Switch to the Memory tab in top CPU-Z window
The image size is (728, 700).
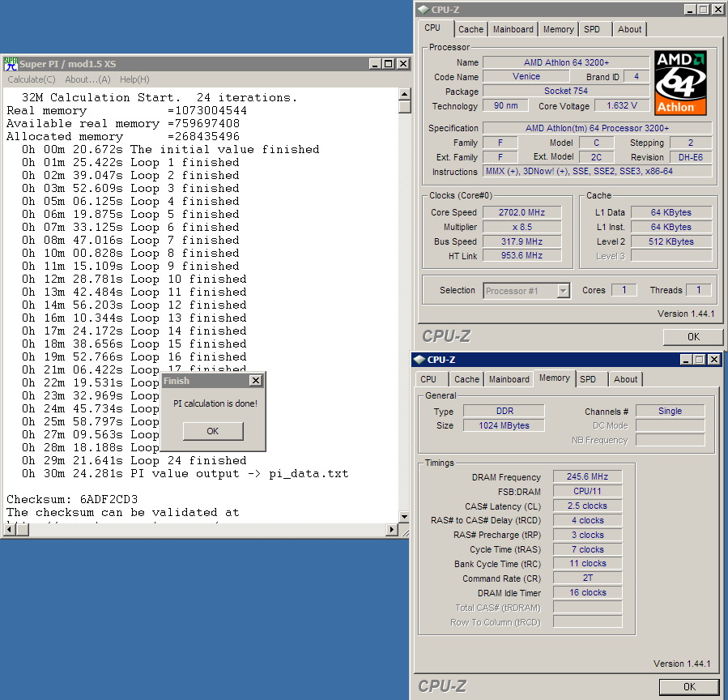coord(558,29)
